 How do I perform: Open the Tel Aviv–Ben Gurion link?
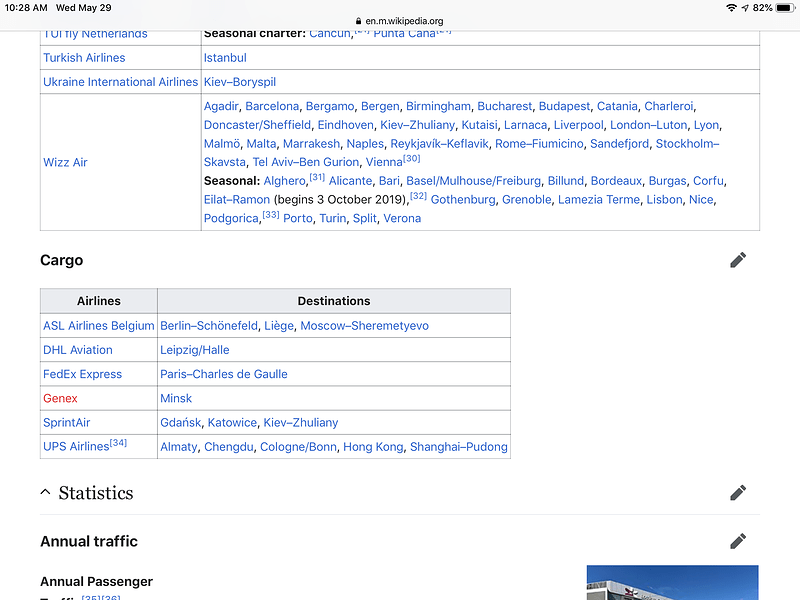[306, 162]
